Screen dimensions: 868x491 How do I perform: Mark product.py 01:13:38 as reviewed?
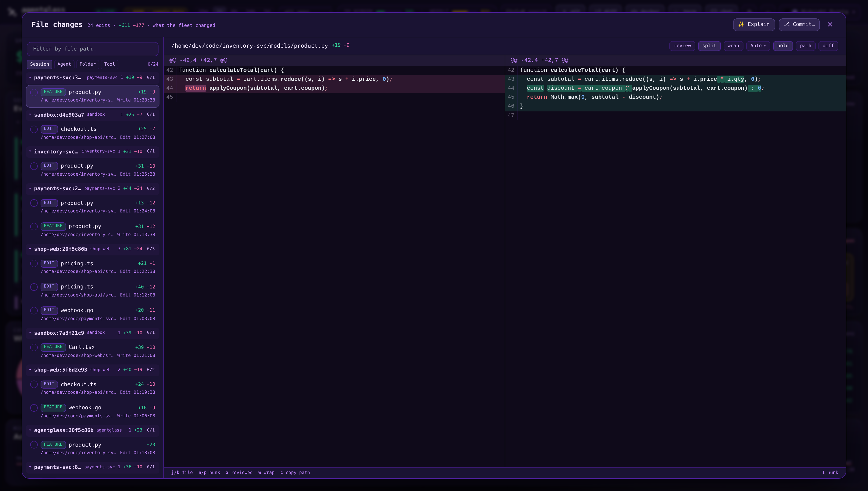click(x=34, y=227)
